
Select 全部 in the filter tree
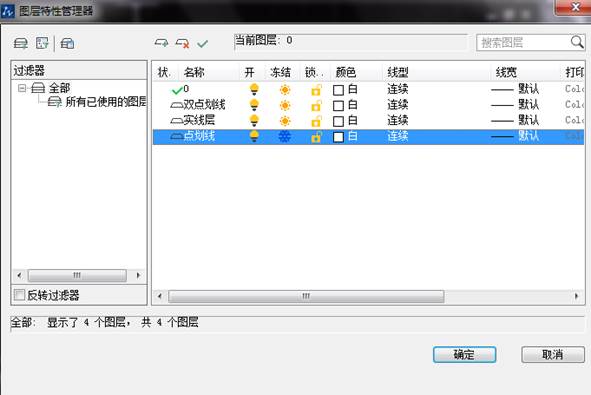(59, 88)
